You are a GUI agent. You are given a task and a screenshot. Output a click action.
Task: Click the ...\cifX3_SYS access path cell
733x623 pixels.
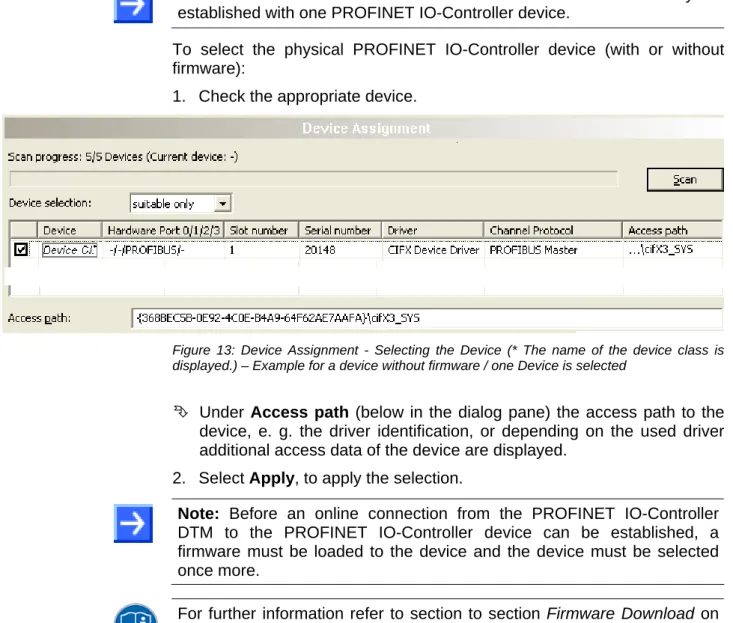(672, 250)
